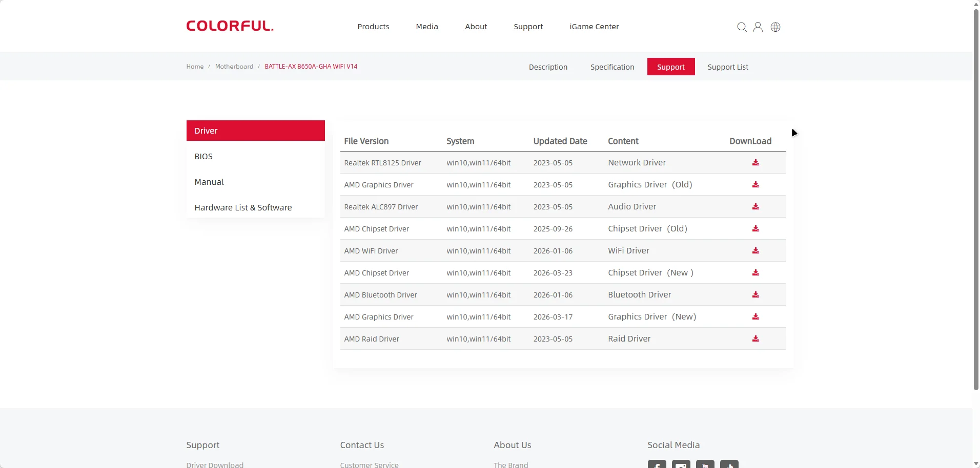Click the scrollbar down arrow

pyautogui.click(x=976, y=464)
